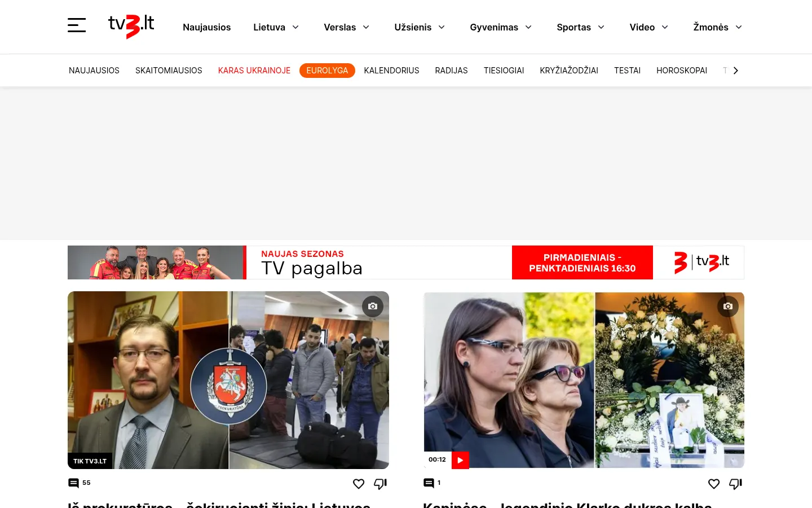Open the hamburger menu icon

click(77, 25)
